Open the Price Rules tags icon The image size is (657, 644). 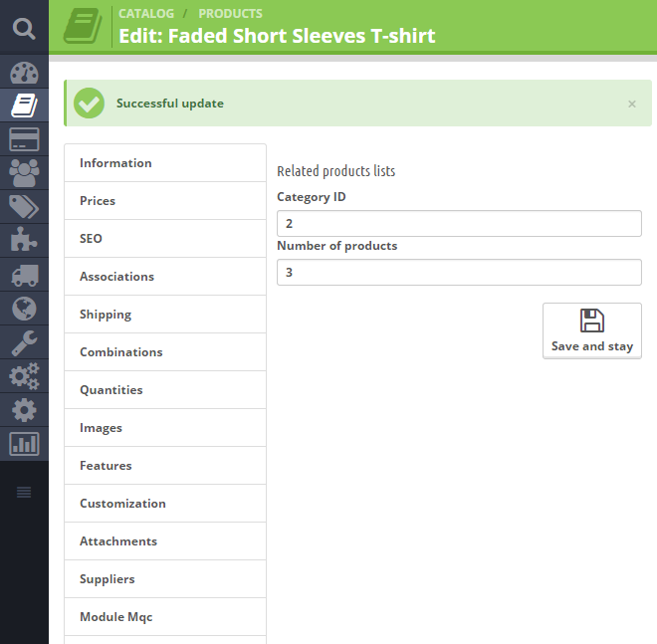tap(24, 206)
